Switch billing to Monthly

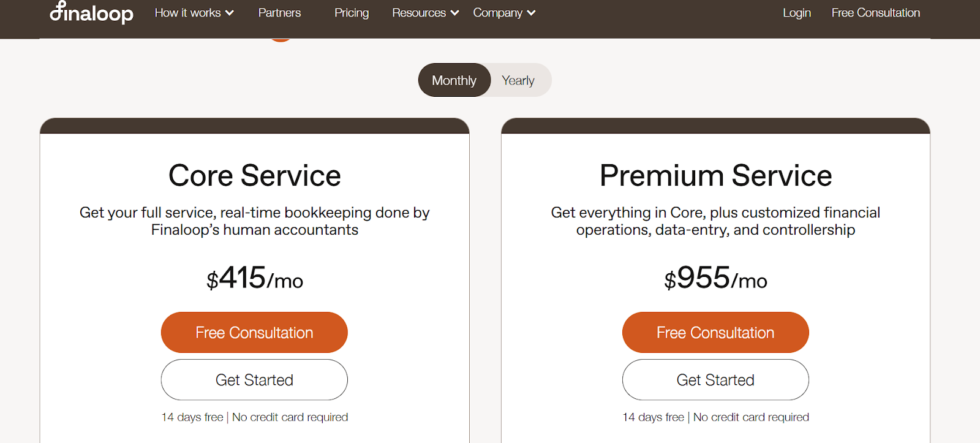(454, 80)
